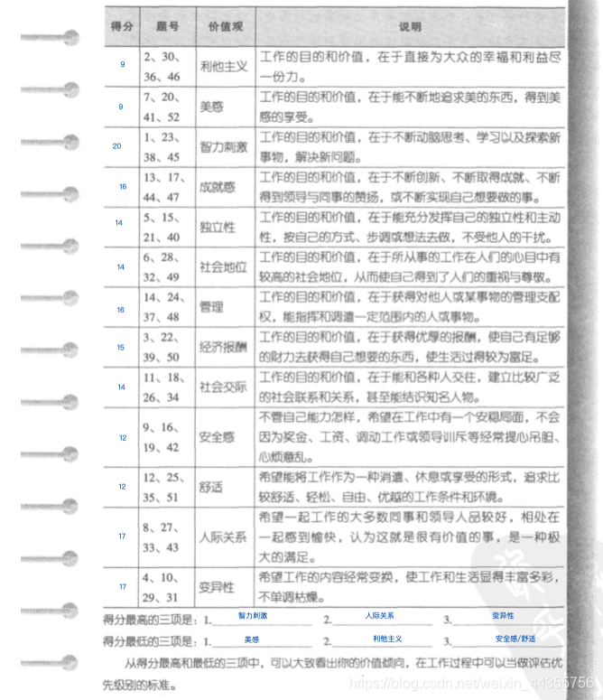This screenshot has height=700, width=603.
Task: Select the 社会交际 value cell
Action: tap(223, 387)
